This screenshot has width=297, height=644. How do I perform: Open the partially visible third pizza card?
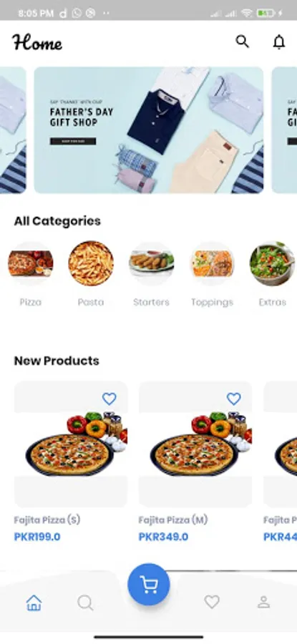click(x=280, y=444)
